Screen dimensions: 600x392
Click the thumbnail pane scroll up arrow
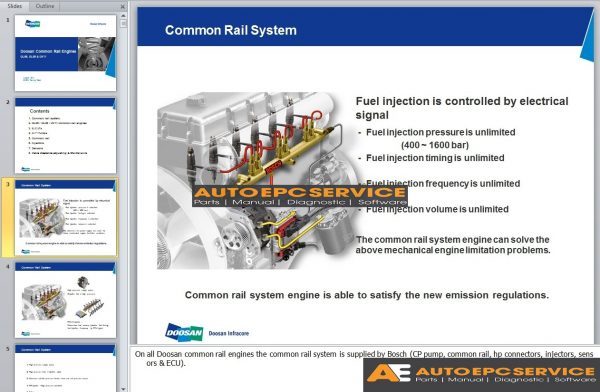point(123,16)
